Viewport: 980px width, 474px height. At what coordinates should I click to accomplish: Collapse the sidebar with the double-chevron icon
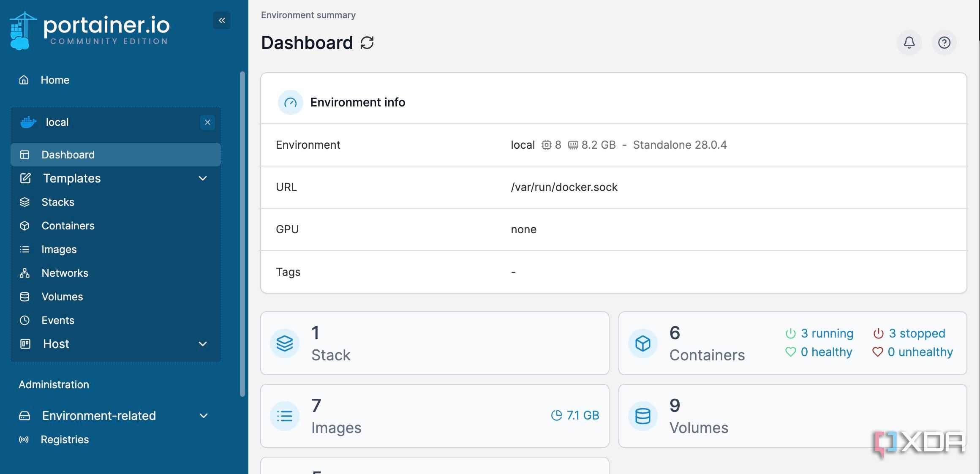pos(222,20)
